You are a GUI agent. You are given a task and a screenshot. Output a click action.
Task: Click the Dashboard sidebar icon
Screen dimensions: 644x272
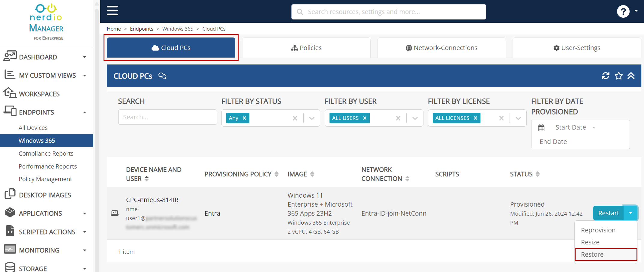point(10,56)
